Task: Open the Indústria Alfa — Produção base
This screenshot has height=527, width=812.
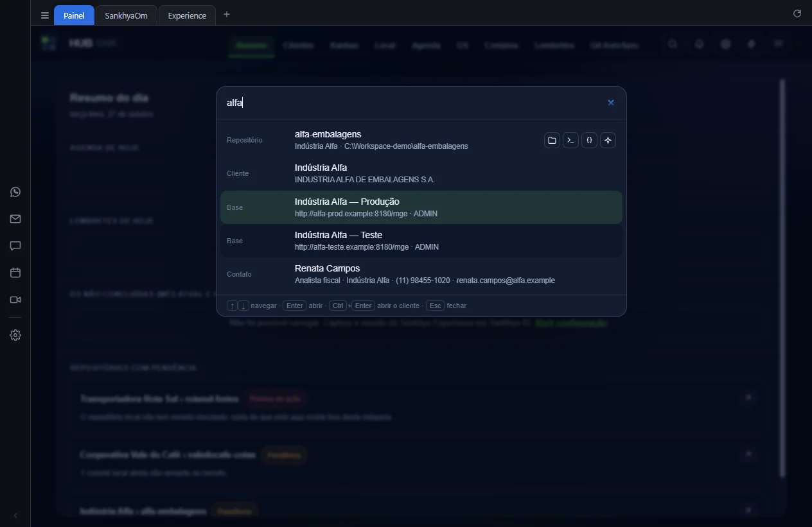Action: click(421, 207)
